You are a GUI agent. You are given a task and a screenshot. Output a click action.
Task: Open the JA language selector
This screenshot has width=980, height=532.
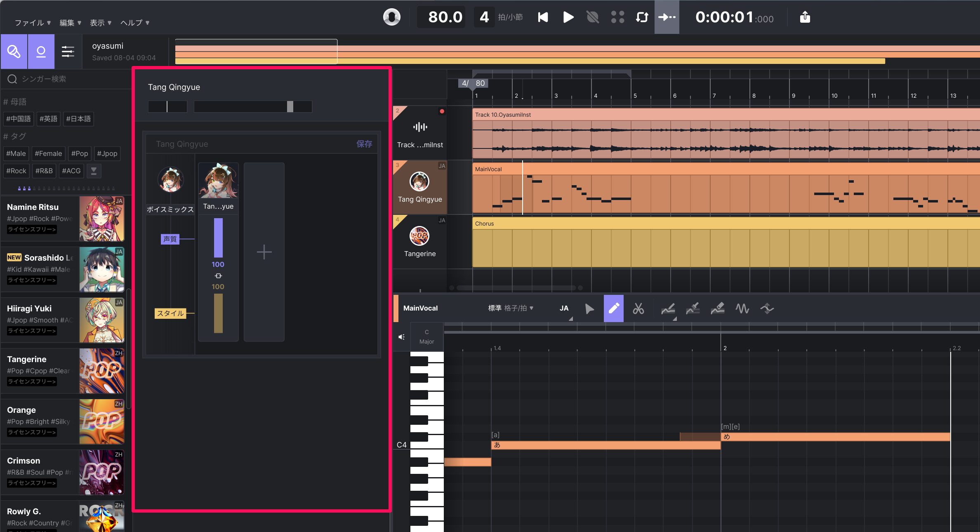tap(564, 308)
